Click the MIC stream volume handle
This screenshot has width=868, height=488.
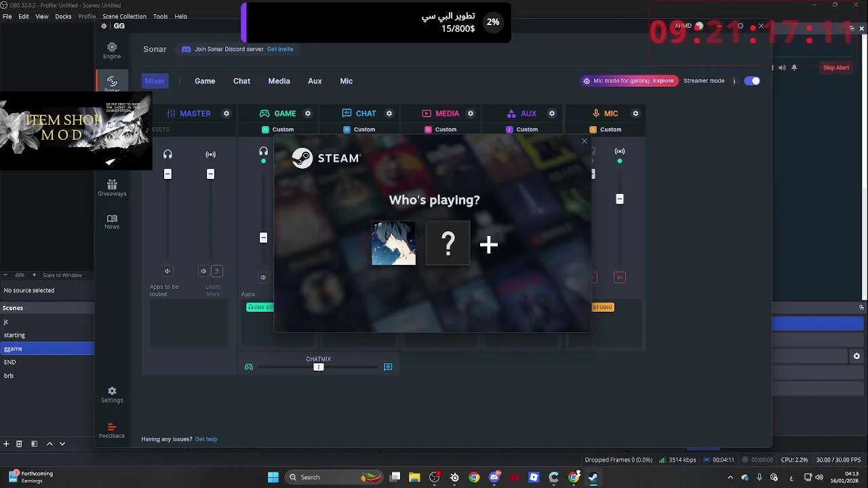coord(619,199)
